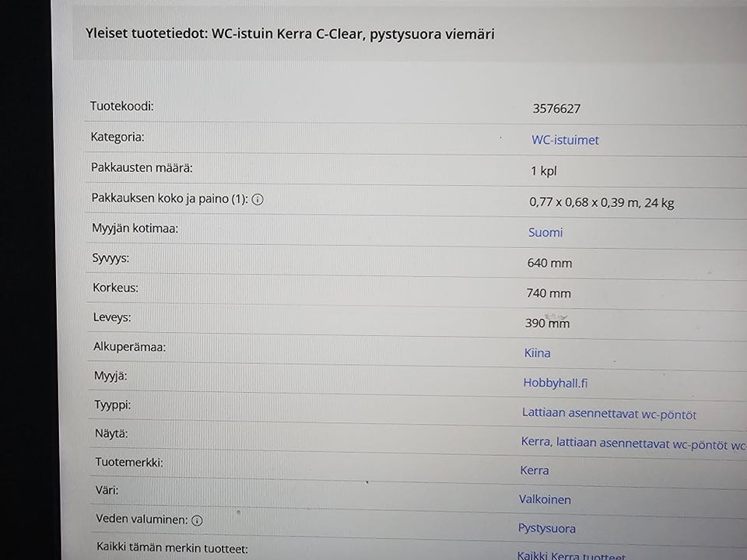Open Lattiaan asennettavat wc-pöntöt type link

pyautogui.click(x=608, y=413)
